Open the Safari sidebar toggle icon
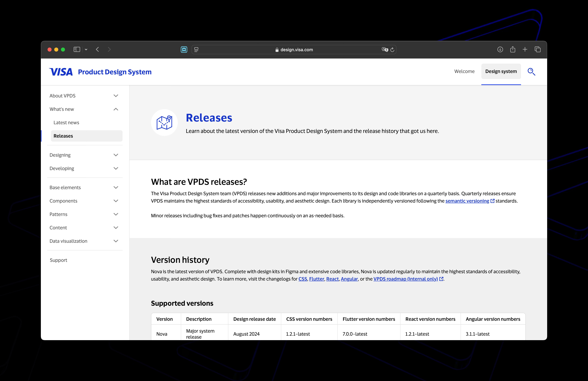This screenshot has width=588, height=381. point(77,49)
